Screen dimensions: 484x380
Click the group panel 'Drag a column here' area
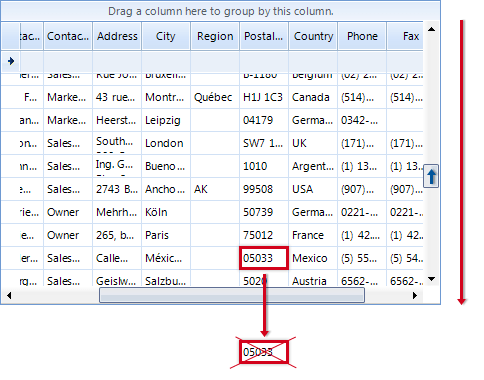pos(220,11)
